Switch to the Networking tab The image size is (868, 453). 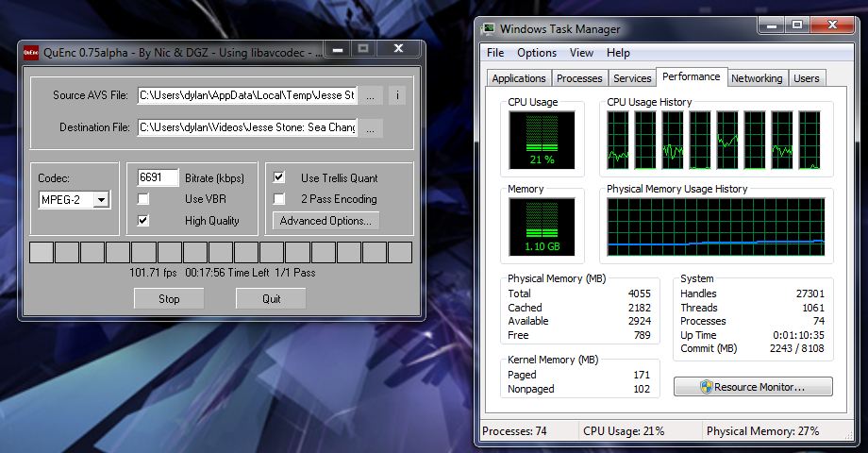tap(757, 78)
